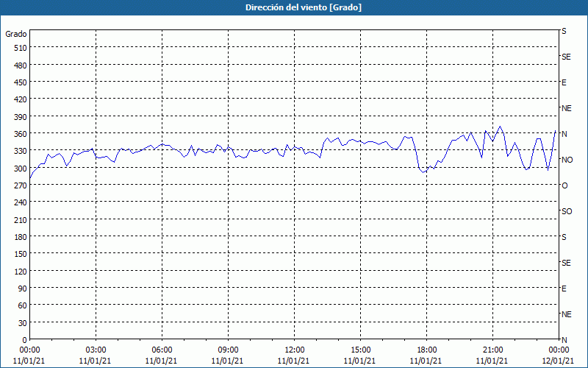Image resolution: width=588 pixels, height=368 pixels.
Task: Select the "E" compass label at the 90 level
Action: [564, 289]
